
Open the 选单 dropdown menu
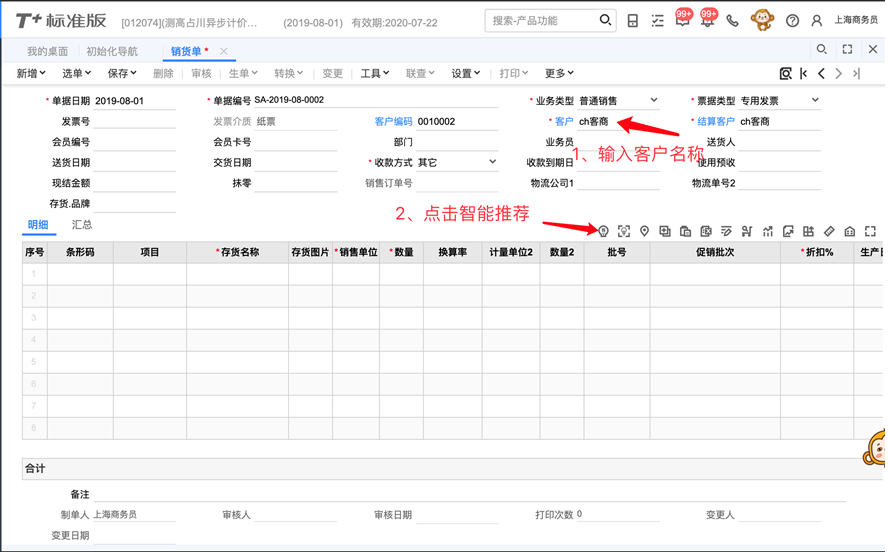(76, 74)
